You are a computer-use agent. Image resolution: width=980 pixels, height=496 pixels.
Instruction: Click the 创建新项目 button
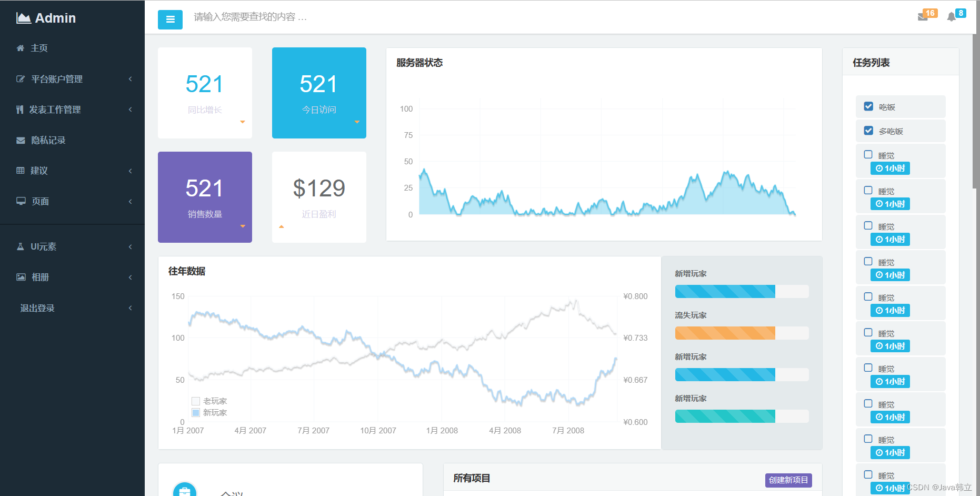[788, 480]
